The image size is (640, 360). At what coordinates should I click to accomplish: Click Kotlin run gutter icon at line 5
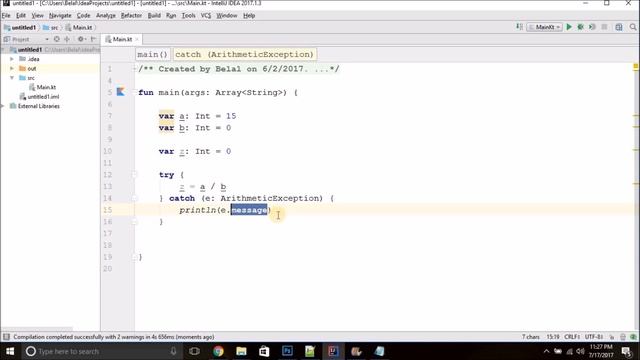(x=120, y=92)
